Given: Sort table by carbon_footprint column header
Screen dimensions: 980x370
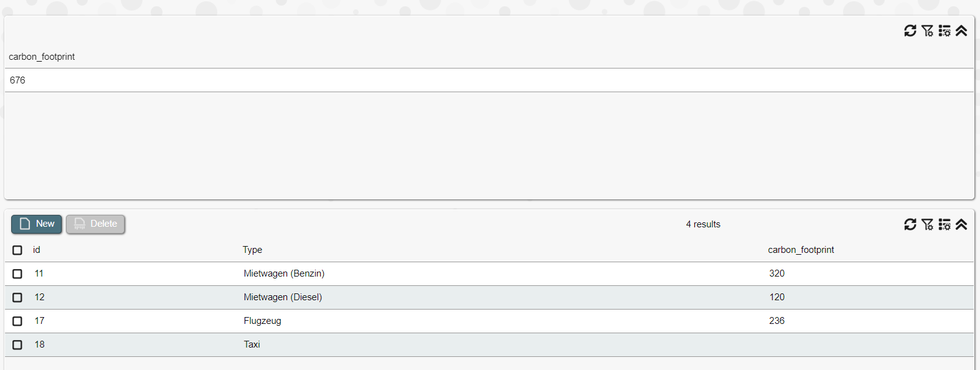Looking at the screenshot, I should (x=801, y=250).
